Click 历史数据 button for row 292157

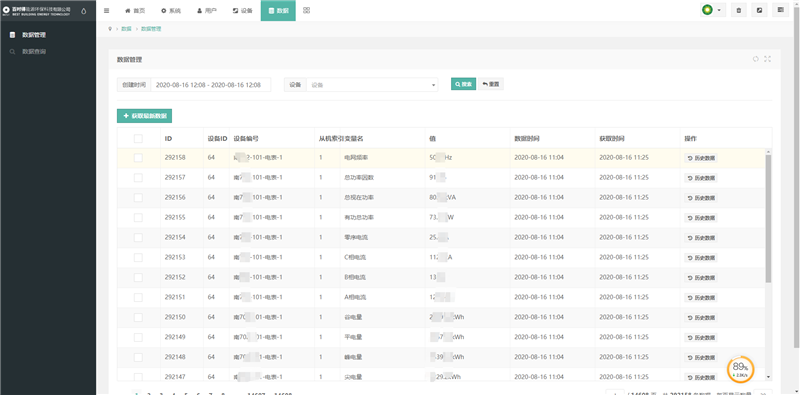[x=701, y=178]
